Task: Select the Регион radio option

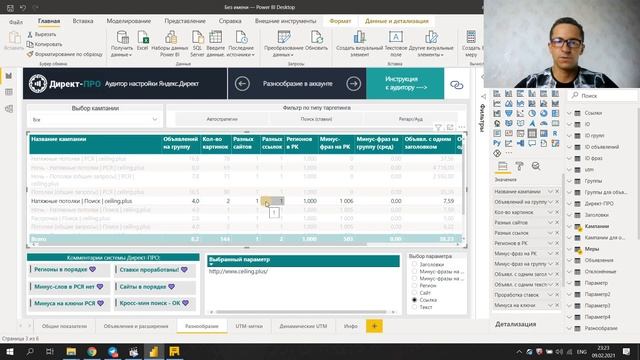Action: click(414, 286)
